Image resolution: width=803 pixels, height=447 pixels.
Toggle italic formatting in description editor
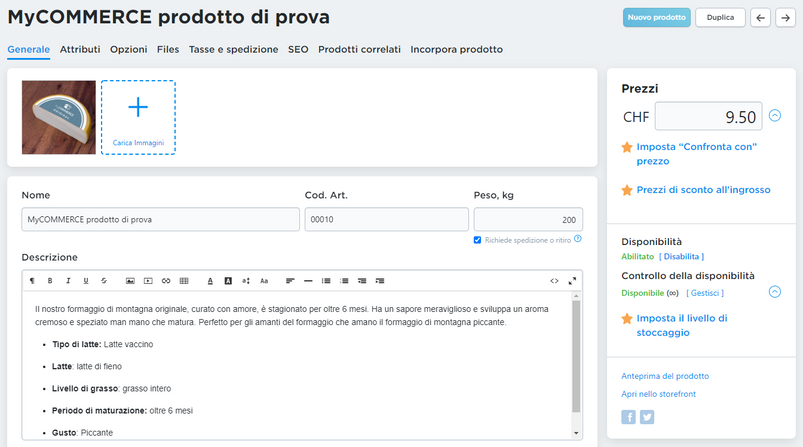(68, 281)
